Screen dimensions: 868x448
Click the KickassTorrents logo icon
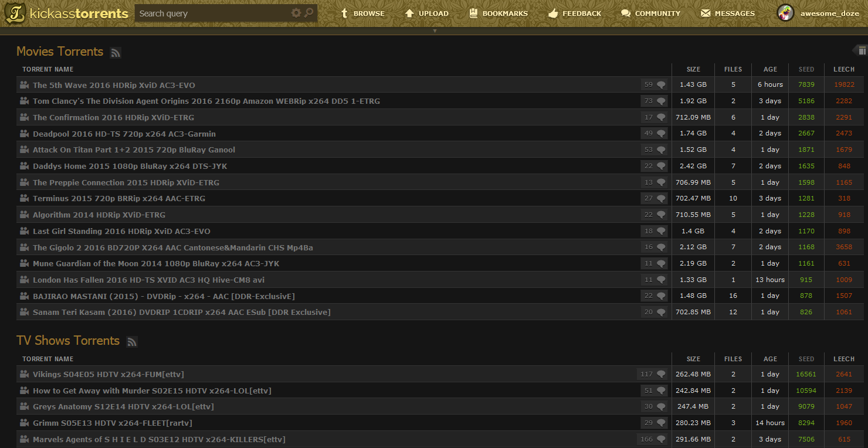click(15, 13)
